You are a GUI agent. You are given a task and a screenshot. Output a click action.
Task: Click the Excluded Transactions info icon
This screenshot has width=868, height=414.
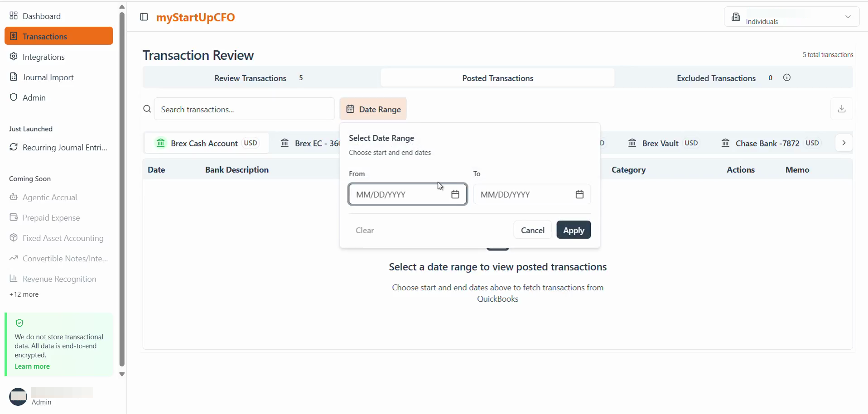[x=787, y=77]
